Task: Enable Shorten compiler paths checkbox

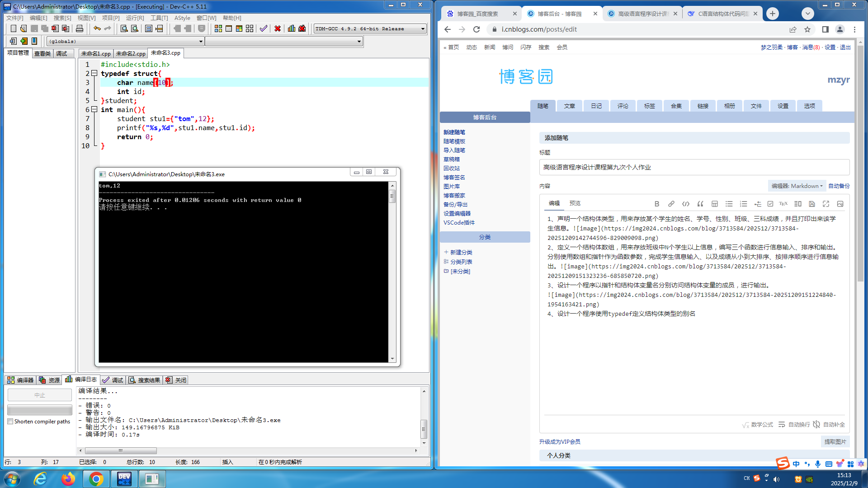Action: [10, 422]
